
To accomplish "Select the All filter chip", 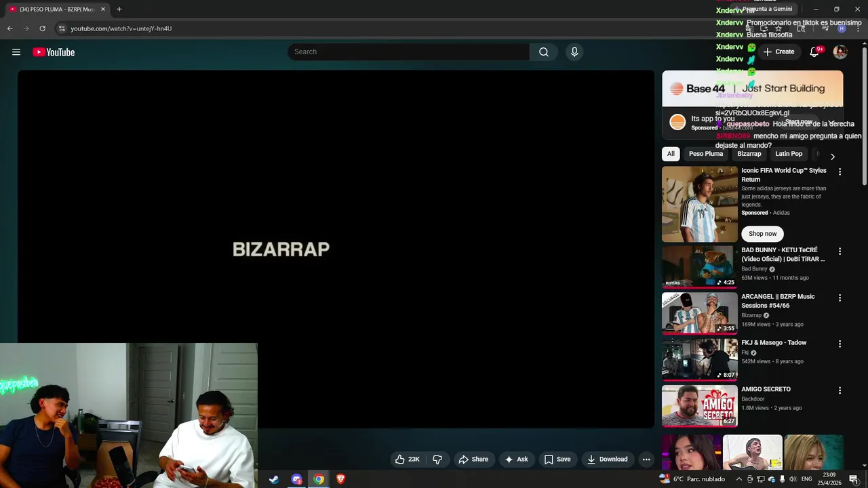I will pos(671,154).
